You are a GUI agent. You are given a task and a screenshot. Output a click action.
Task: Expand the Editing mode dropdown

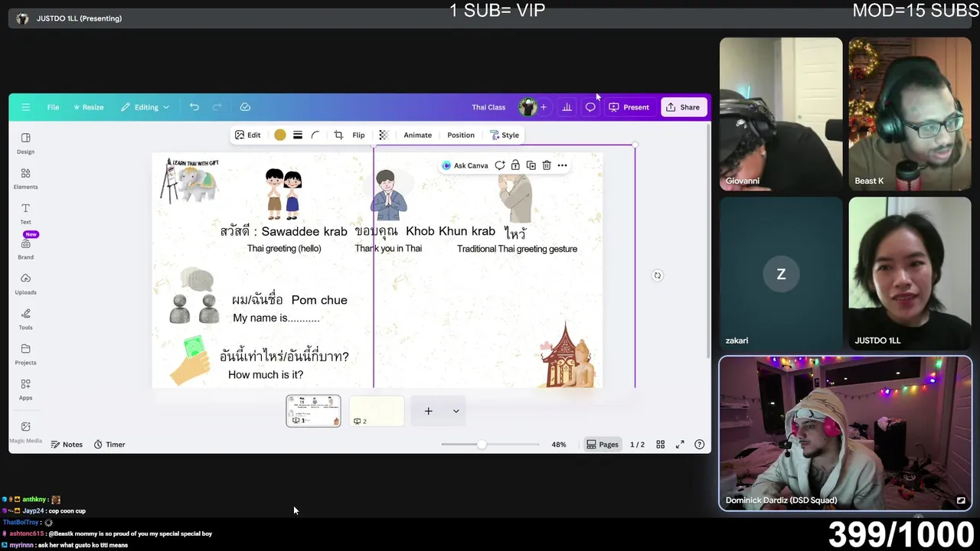[145, 107]
